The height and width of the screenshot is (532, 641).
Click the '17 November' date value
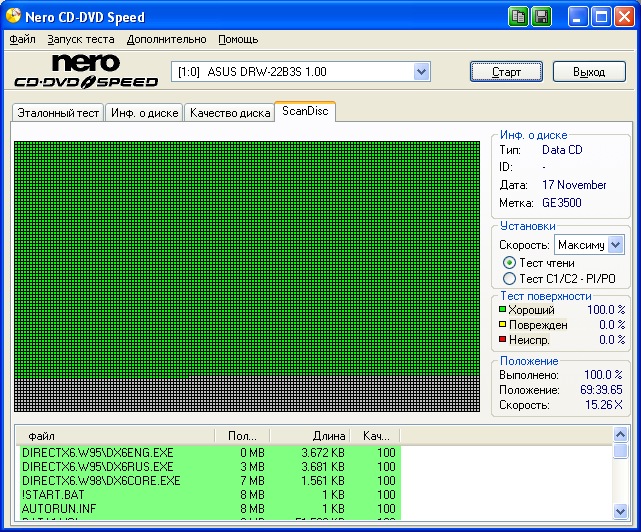[x=574, y=185]
